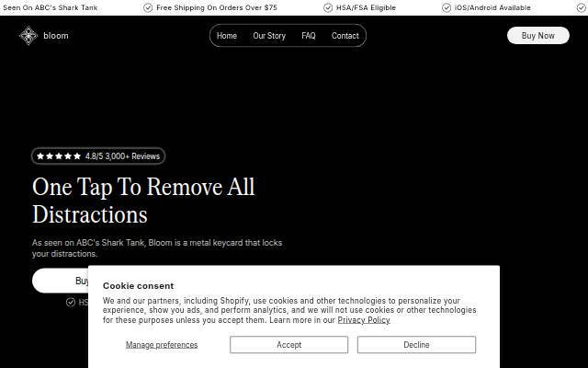Viewport: 588px width, 368px height.
Task: Click 'Seen On ABC's Shark Tank' banner text
Action: (x=50, y=7)
